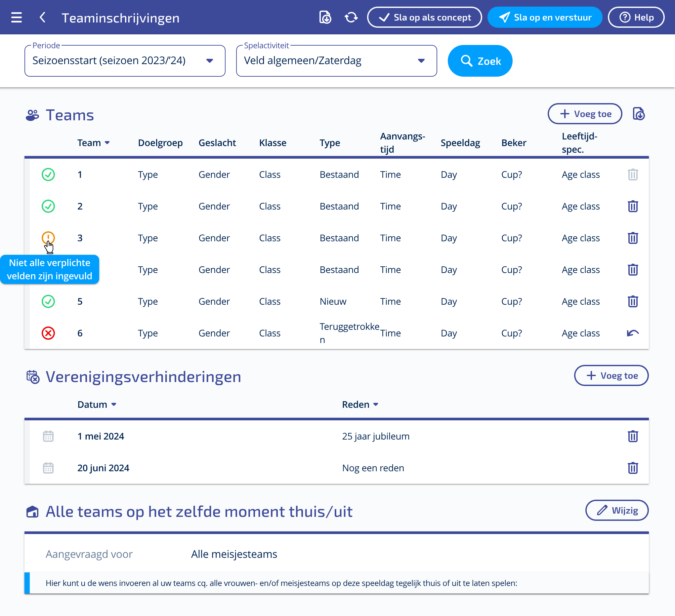Click the Teams section export icon

click(x=639, y=114)
